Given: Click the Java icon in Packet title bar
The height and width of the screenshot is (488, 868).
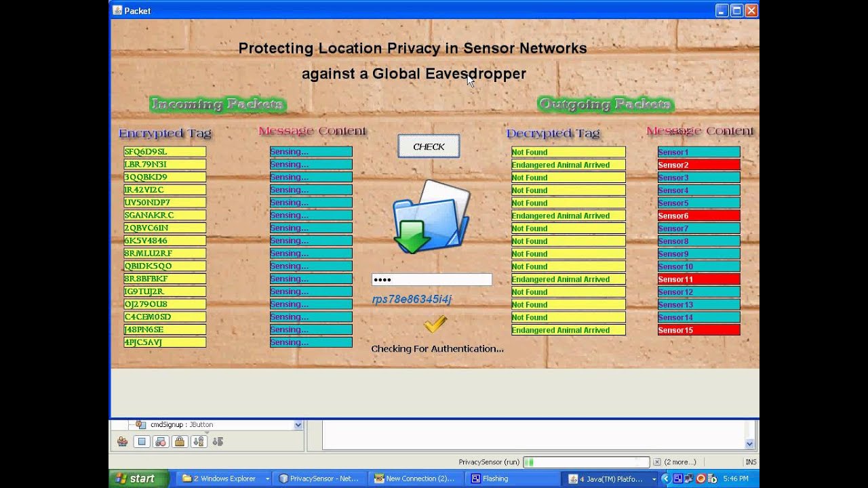Looking at the screenshot, I should pos(117,10).
